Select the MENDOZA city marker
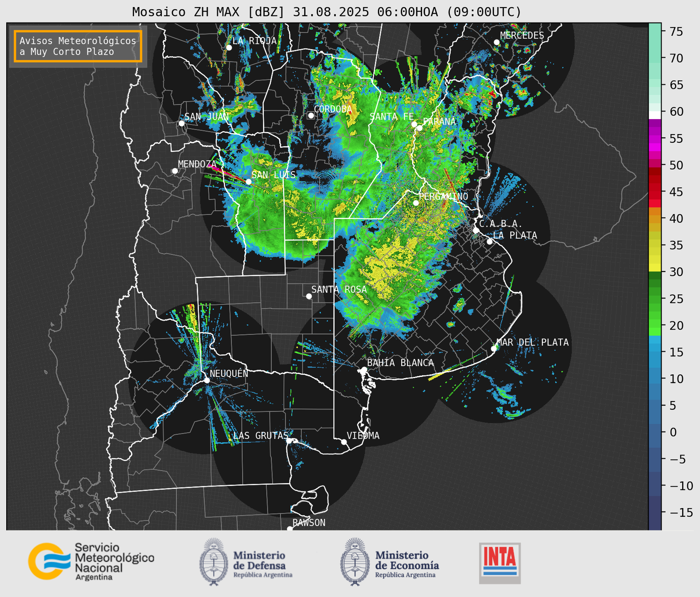The height and width of the screenshot is (597, 700). click(175, 171)
